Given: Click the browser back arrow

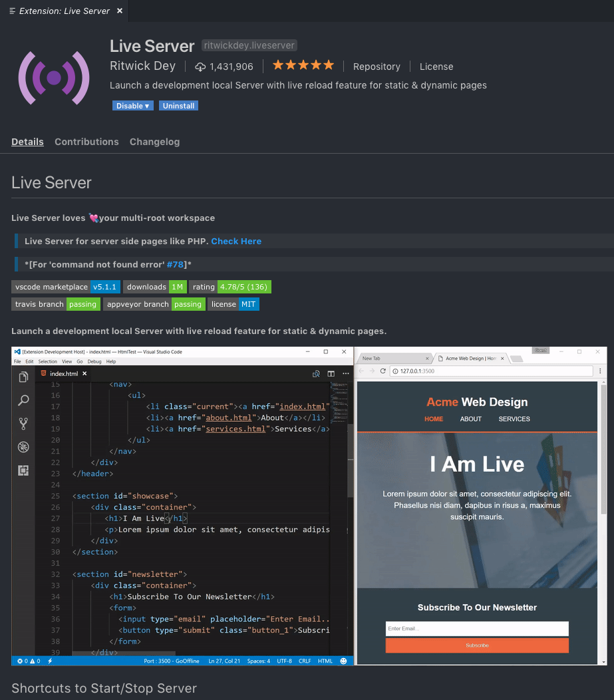Looking at the screenshot, I should coord(361,371).
